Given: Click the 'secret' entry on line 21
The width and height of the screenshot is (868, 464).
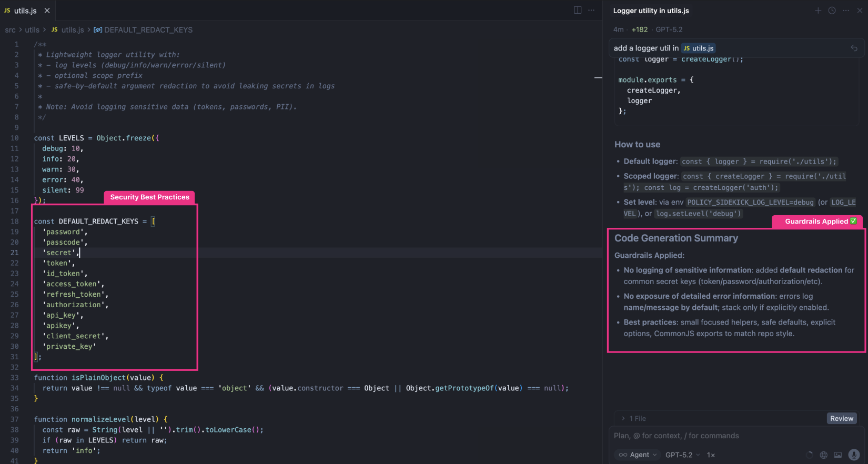Looking at the screenshot, I should click(59, 253).
